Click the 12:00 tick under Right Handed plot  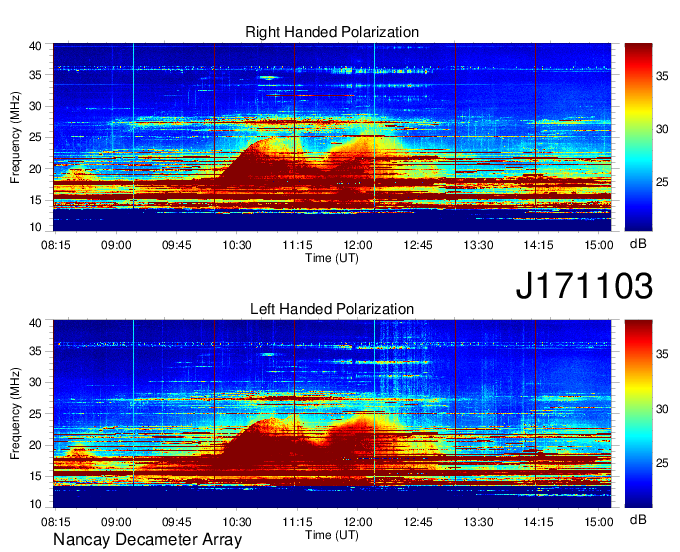click(357, 245)
